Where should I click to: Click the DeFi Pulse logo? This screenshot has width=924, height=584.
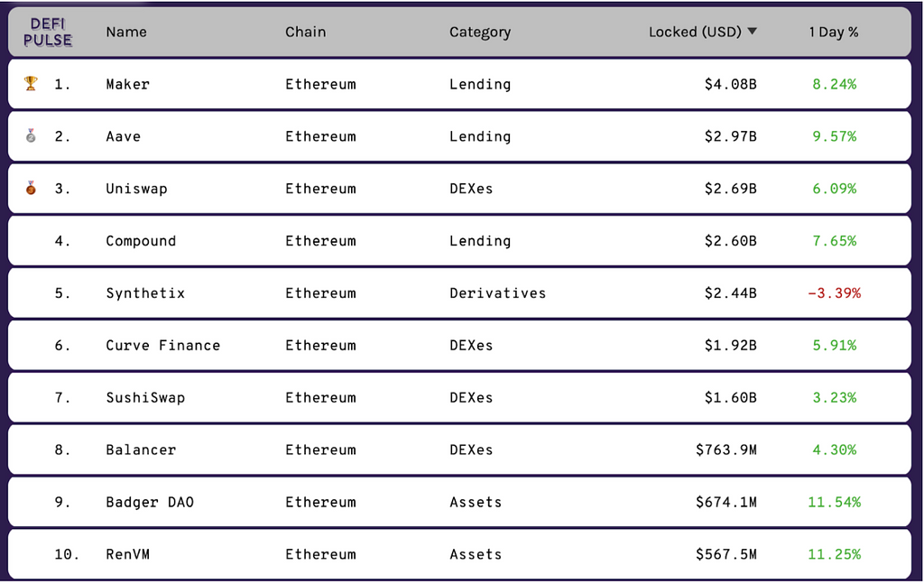(50, 32)
